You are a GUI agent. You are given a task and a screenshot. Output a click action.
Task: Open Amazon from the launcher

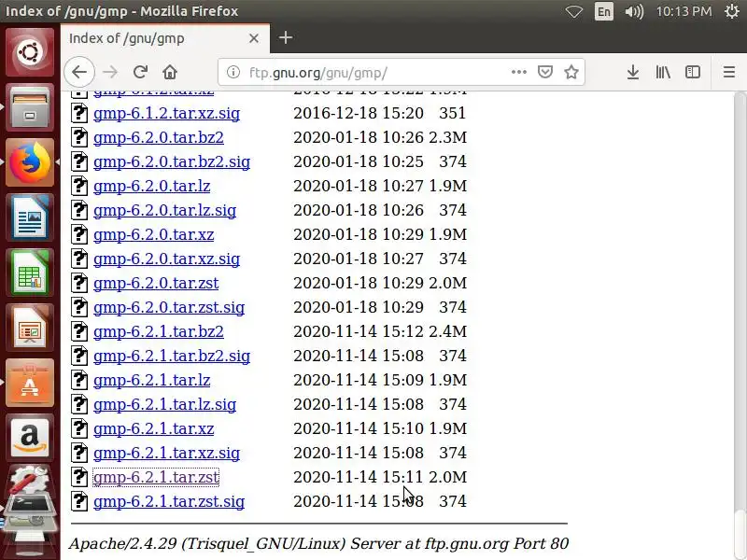[30, 438]
